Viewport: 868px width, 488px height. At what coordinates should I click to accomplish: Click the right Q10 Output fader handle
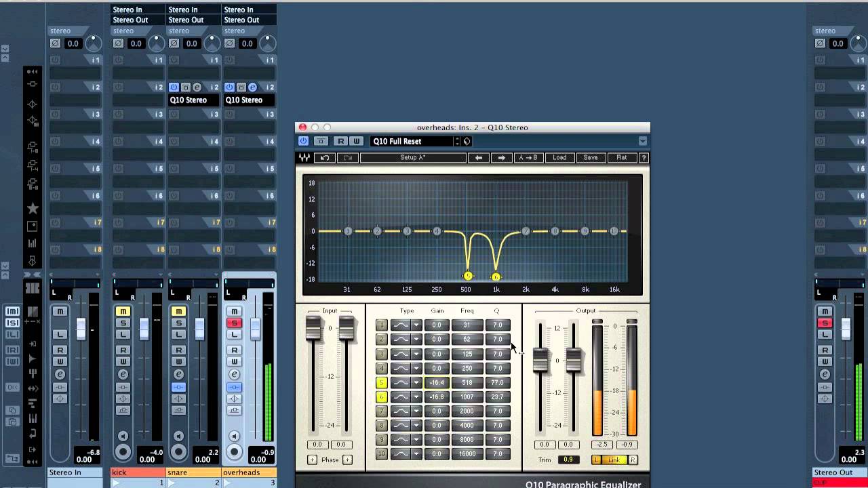[x=573, y=360]
